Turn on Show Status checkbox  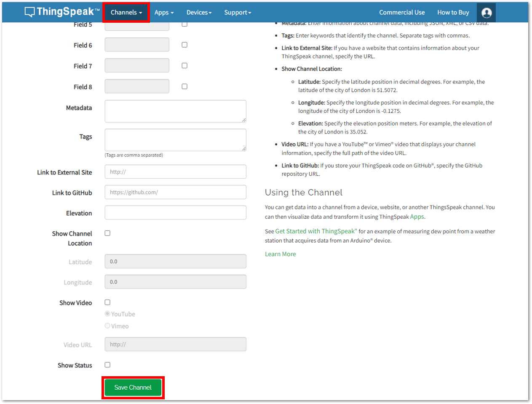pyautogui.click(x=107, y=365)
